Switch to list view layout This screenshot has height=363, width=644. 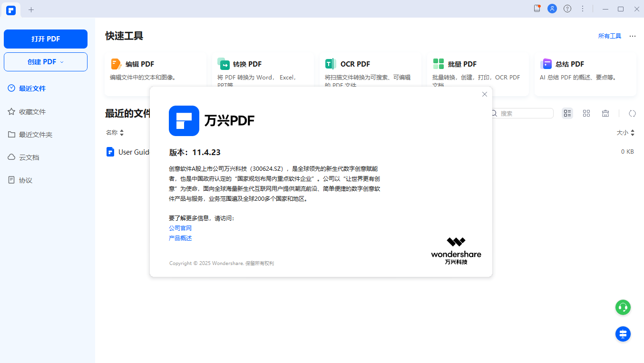coord(567,113)
